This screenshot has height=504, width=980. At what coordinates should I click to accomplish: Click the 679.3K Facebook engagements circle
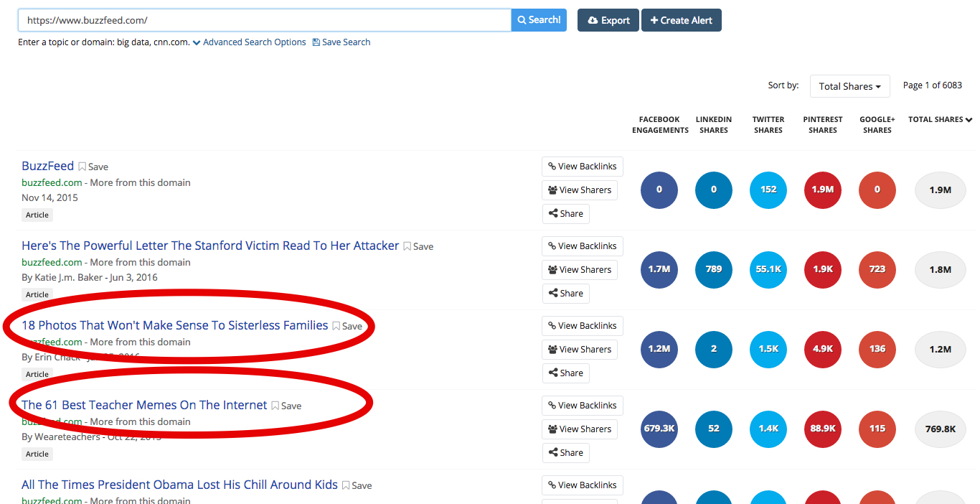click(659, 429)
